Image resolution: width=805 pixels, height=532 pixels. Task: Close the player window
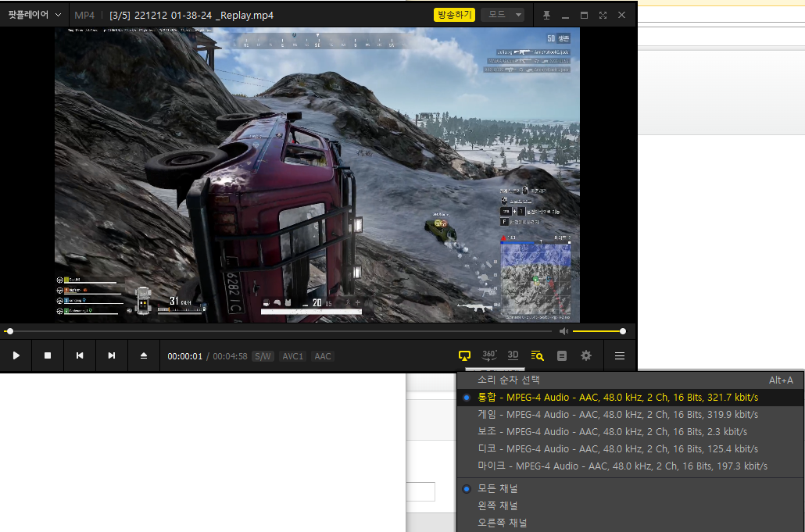pyautogui.click(x=621, y=16)
